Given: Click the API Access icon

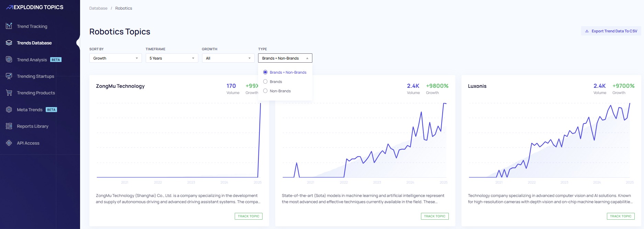Looking at the screenshot, I should [x=9, y=143].
